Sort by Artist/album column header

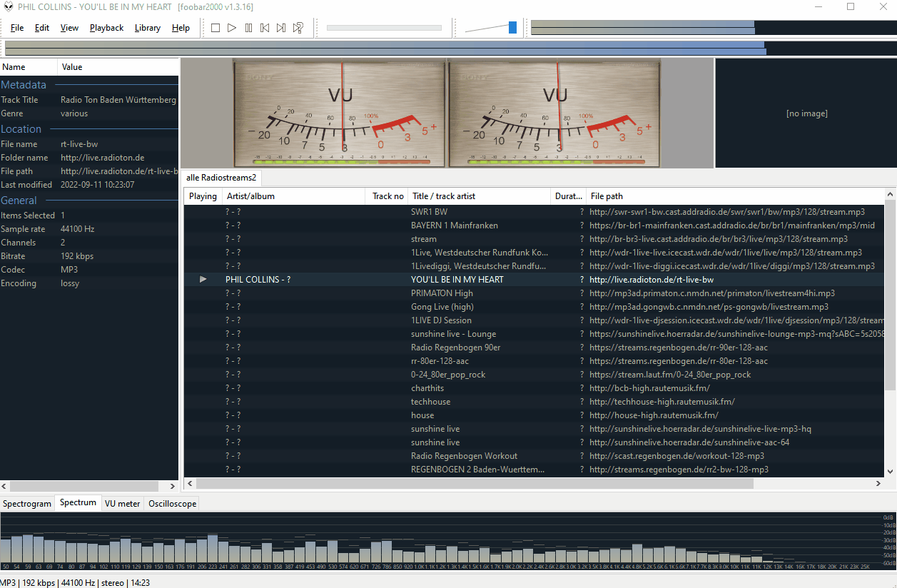click(x=294, y=196)
